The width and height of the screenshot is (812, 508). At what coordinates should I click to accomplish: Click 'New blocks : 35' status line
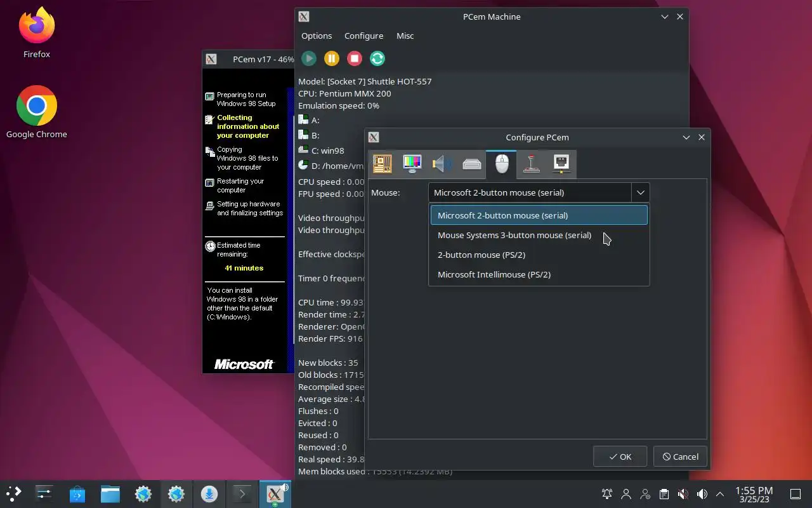[x=328, y=363]
